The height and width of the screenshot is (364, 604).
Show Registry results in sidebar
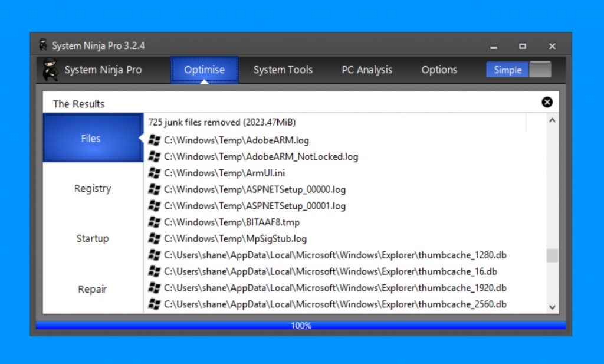(x=92, y=189)
